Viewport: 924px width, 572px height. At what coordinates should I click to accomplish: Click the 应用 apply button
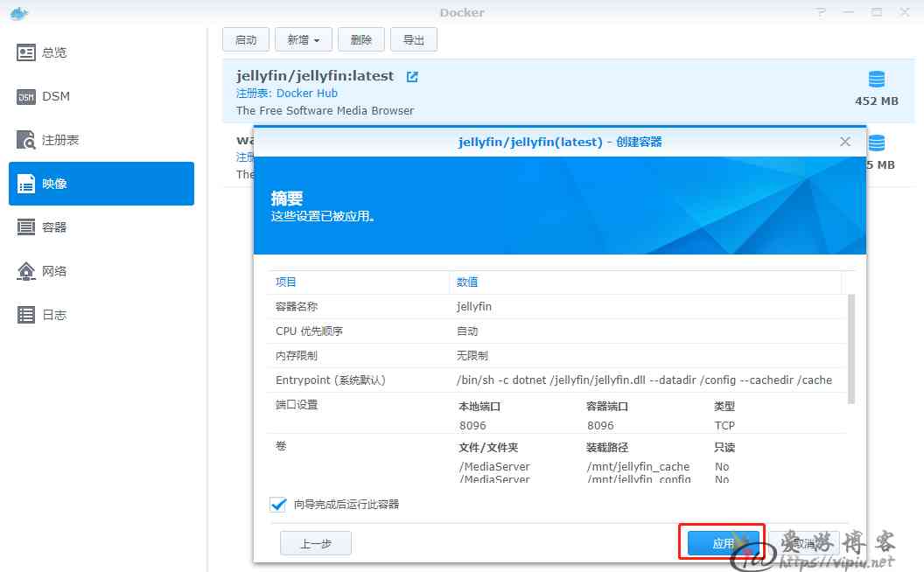(x=723, y=542)
